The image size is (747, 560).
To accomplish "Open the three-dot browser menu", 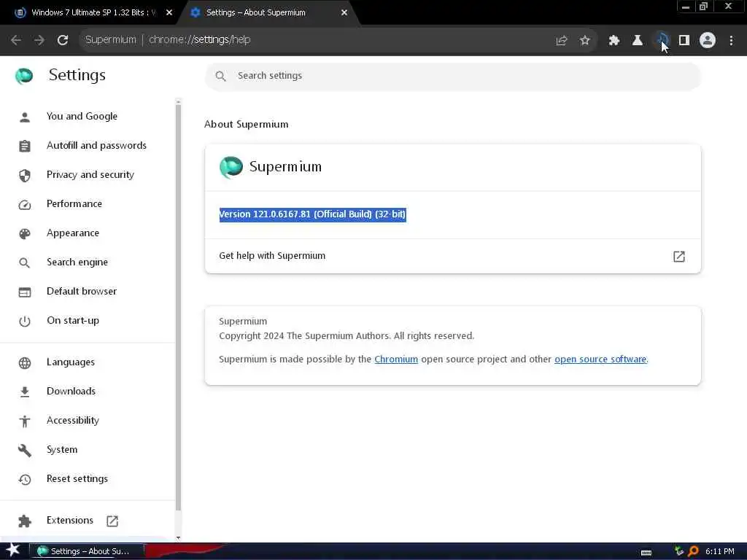I will point(731,41).
